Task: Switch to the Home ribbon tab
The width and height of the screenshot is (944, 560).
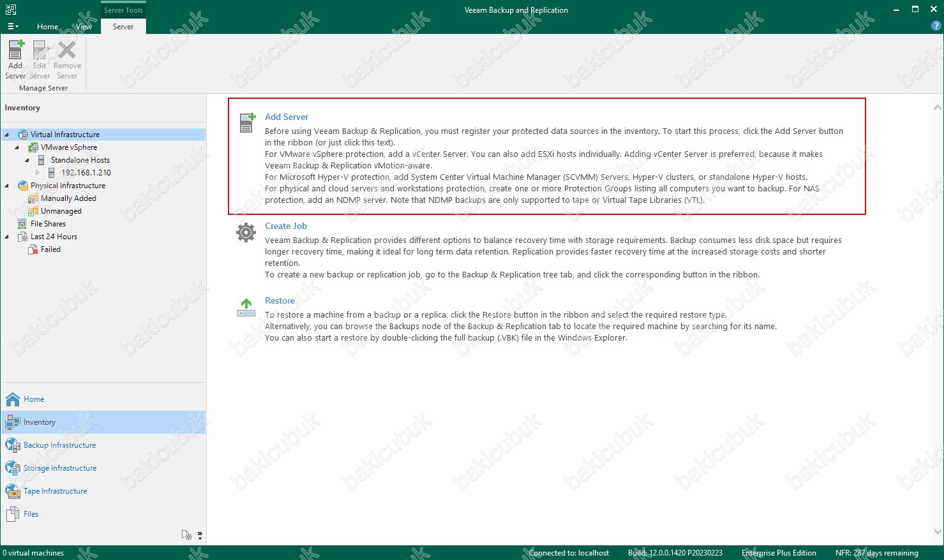Action: pyautogui.click(x=47, y=26)
